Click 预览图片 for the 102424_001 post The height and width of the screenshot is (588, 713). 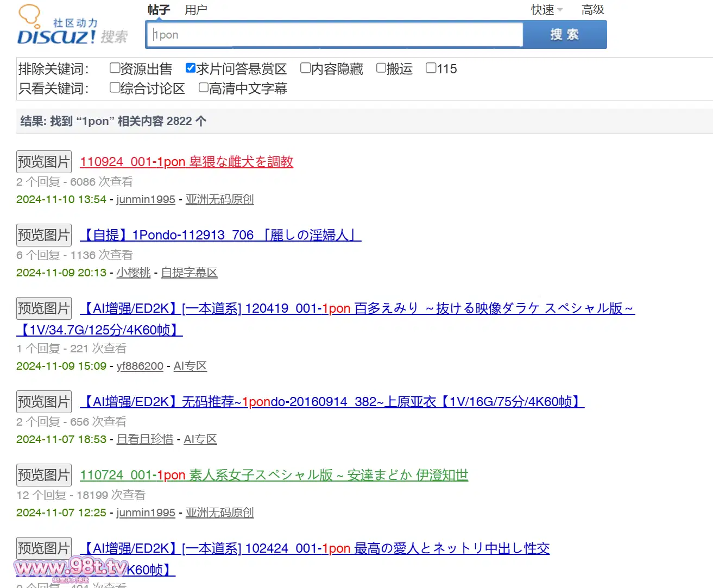(x=44, y=548)
